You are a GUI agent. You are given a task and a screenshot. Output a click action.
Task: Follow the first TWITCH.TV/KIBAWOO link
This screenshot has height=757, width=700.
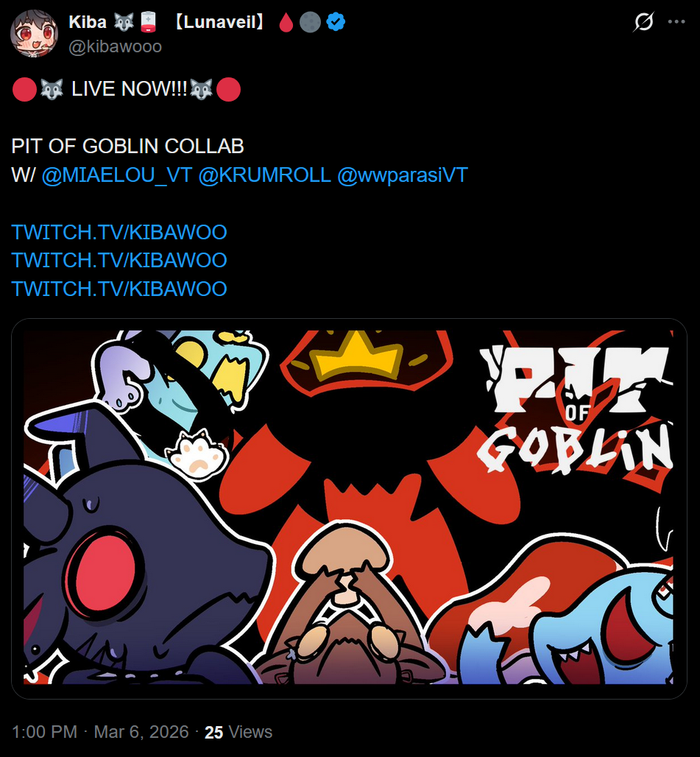pyautogui.click(x=119, y=232)
